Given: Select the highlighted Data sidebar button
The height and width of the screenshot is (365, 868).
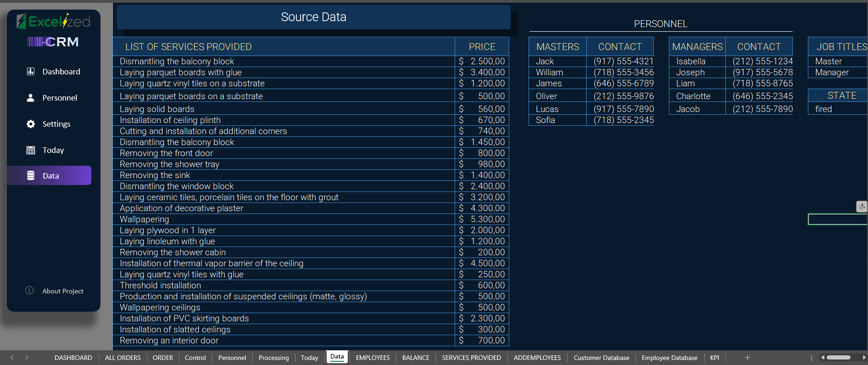Looking at the screenshot, I should [x=49, y=175].
